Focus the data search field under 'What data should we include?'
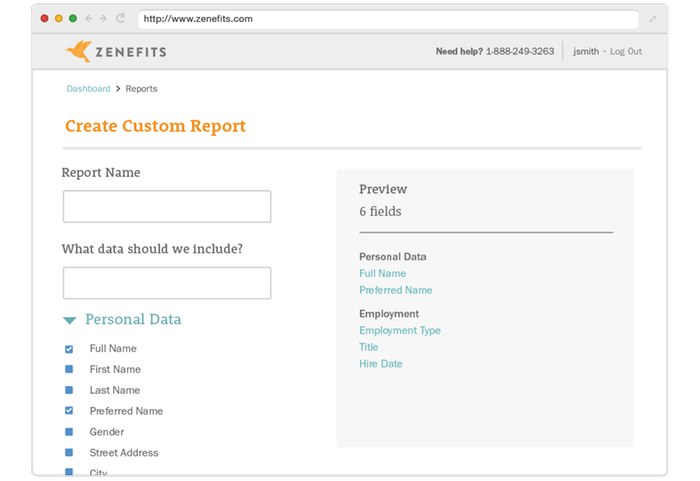Screen dimensions: 700x481 pos(167,283)
